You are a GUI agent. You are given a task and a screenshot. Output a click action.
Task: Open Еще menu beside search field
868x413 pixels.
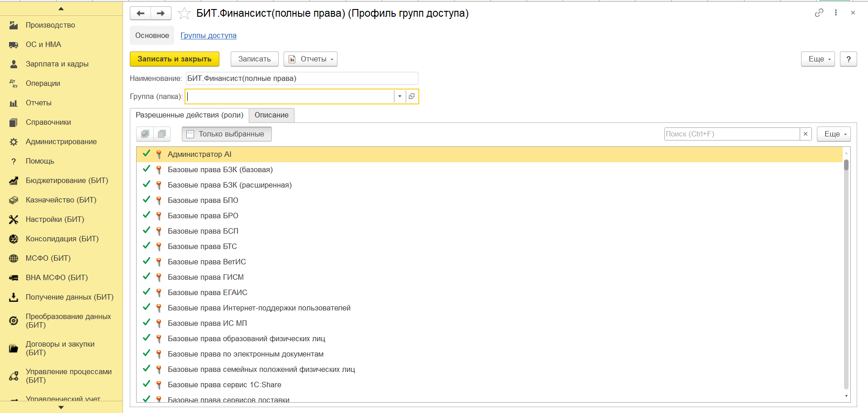(834, 134)
